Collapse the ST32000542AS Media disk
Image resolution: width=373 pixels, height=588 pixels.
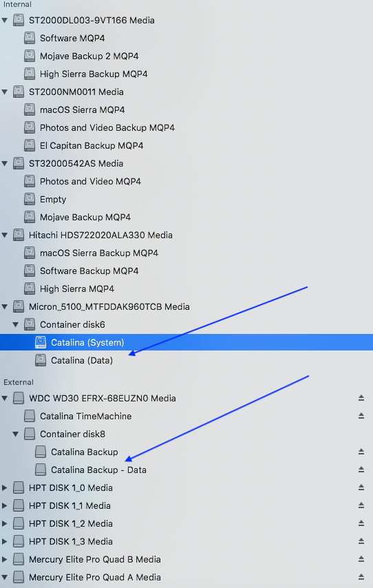[5, 163]
